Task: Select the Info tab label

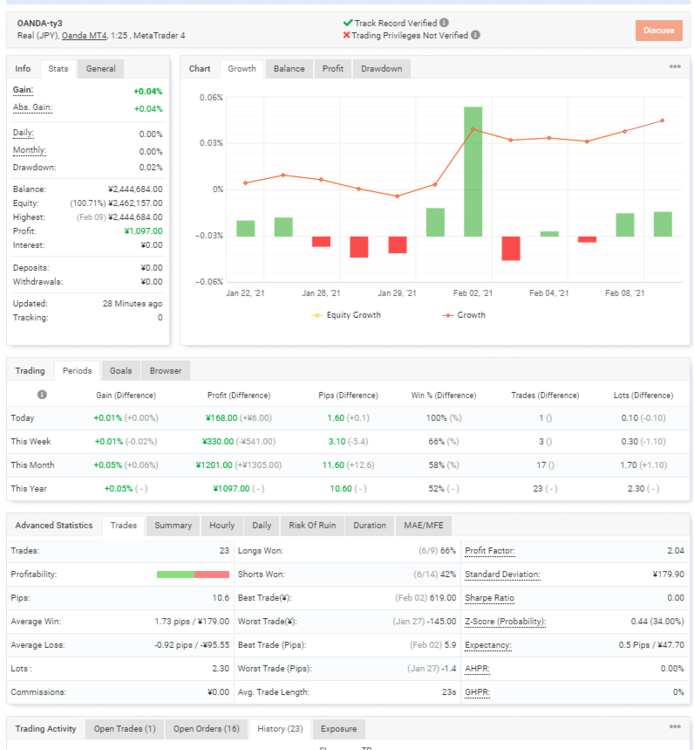Action: (x=22, y=69)
